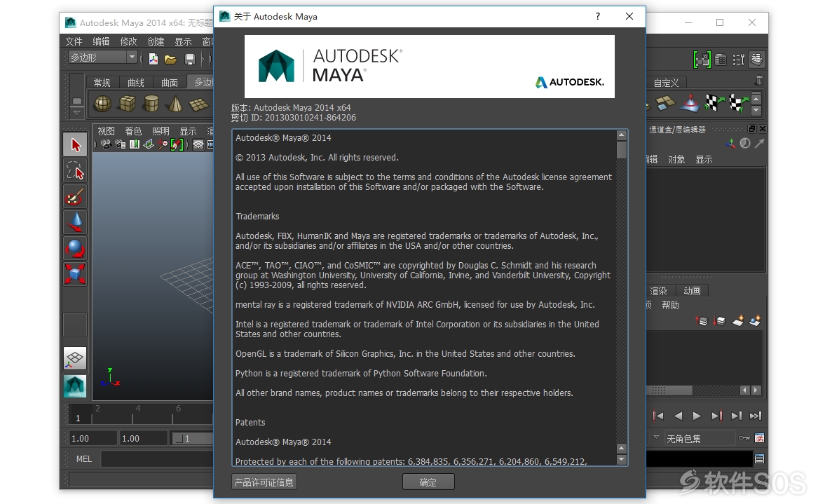
Task: Switch to the single perspective view layout
Action: click(x=75, y=358)
